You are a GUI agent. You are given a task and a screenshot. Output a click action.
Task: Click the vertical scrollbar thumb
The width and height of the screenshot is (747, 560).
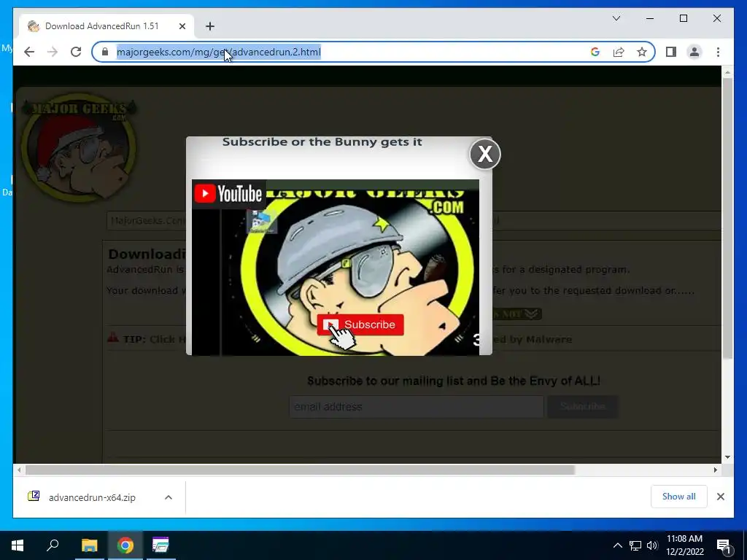(x=727, y=219)
